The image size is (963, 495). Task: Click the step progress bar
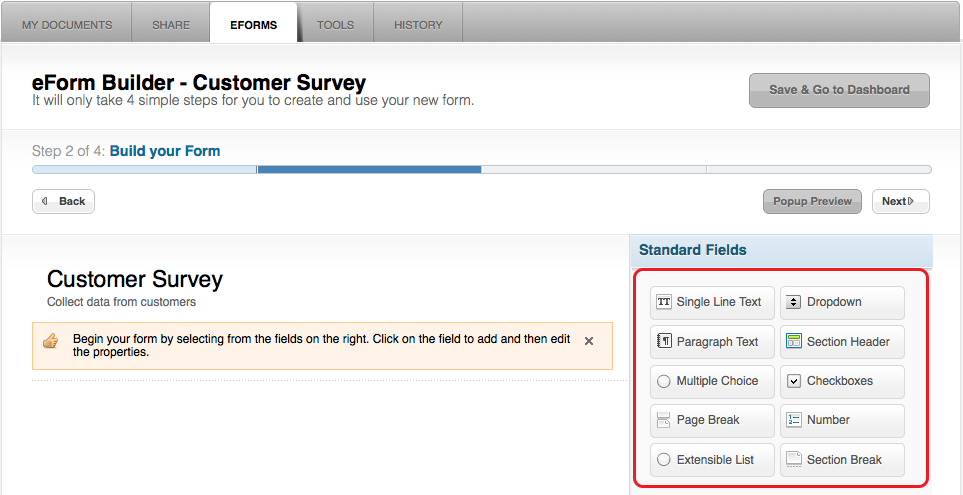tap(482, 170)
